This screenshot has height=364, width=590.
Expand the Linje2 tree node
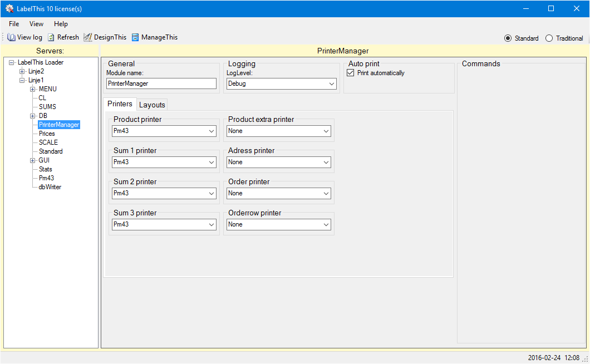(22, 71)
